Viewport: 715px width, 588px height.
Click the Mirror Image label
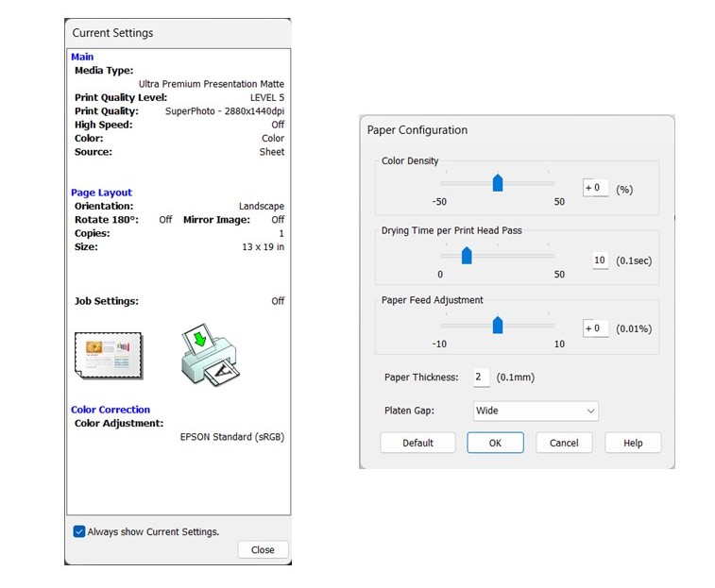216,220
